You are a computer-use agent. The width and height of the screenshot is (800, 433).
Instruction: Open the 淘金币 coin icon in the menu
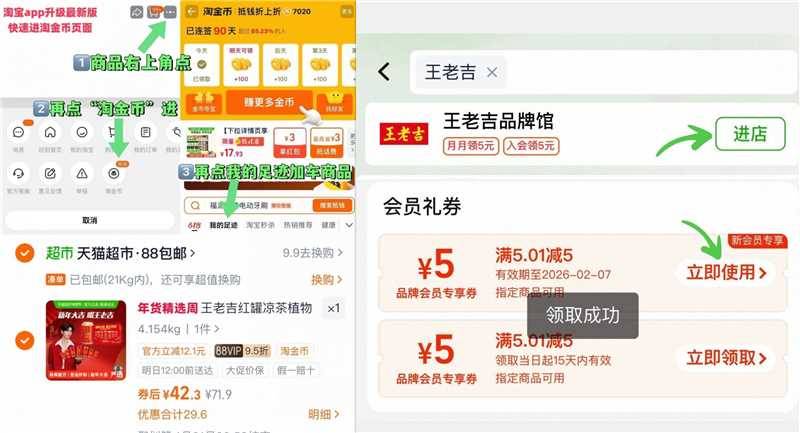[114, 174]
